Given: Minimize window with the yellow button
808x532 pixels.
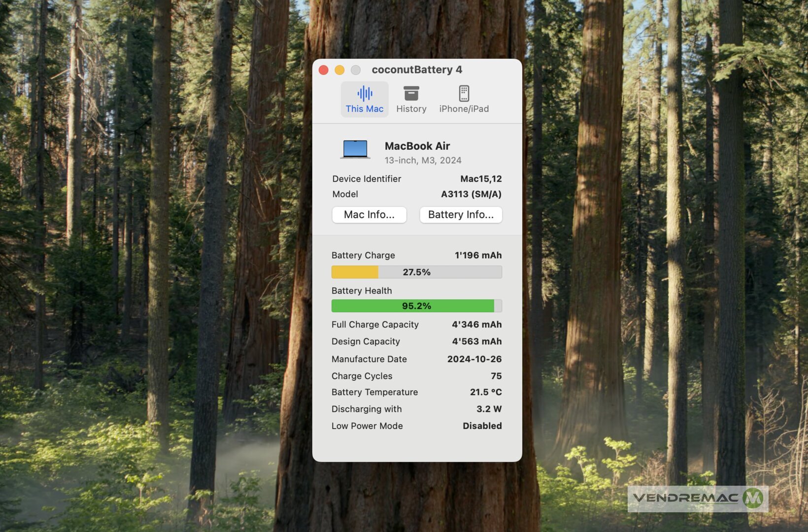Looking at the screenshot, I should pyautogui.click(x=339, y=70).
